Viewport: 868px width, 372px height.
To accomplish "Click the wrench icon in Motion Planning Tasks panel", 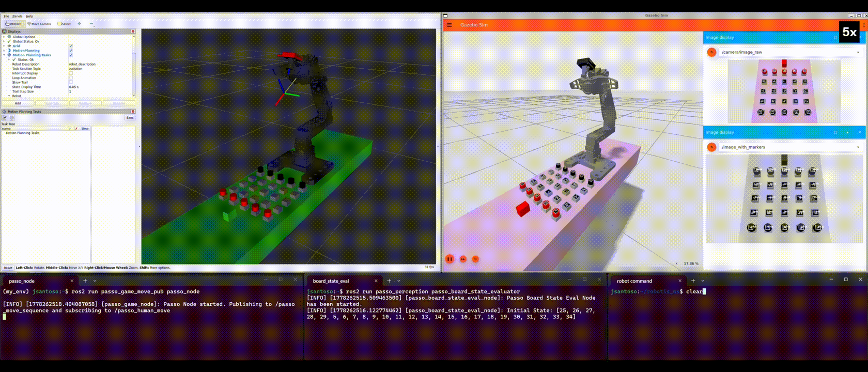I will pyautogui.click(x=5, y=118).
